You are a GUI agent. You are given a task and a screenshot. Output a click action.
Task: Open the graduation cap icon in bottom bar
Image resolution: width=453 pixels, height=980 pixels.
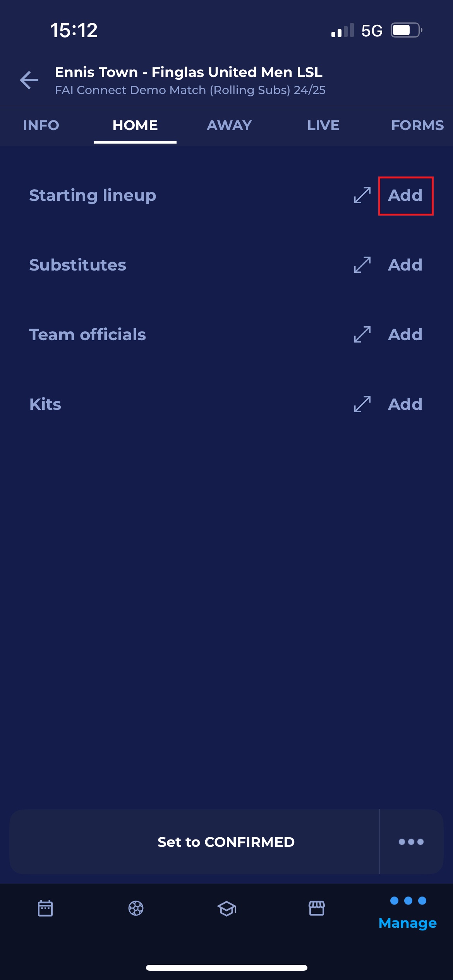226,908
